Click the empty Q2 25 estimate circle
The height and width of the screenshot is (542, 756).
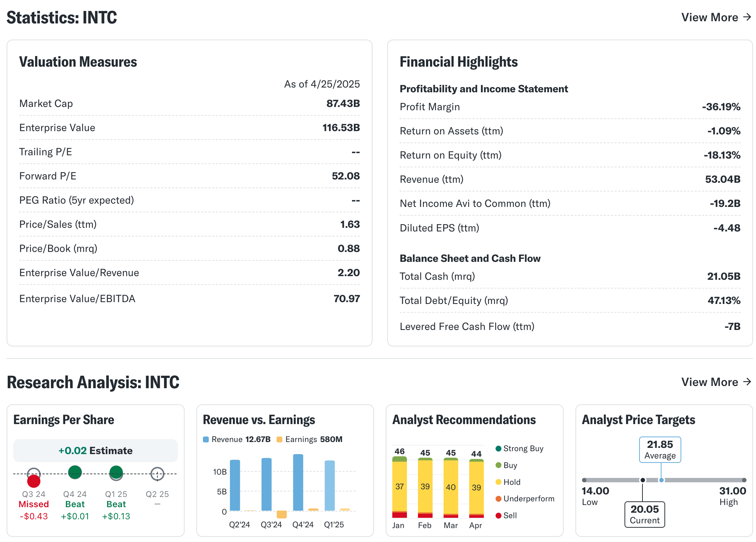(157, 474)
